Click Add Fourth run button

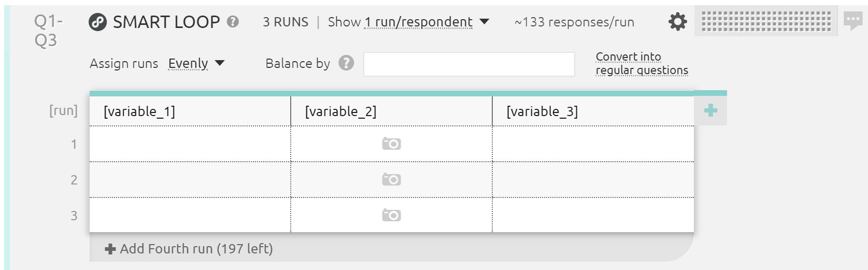coord(189,249)
